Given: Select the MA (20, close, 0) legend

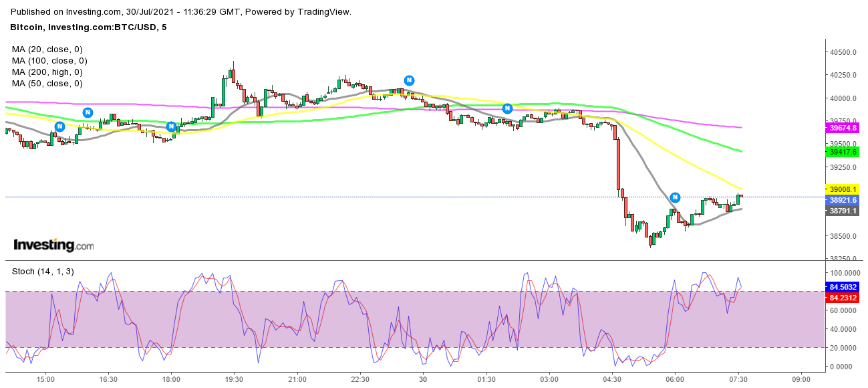Looking at the screenshot, I should coord(46,50).
